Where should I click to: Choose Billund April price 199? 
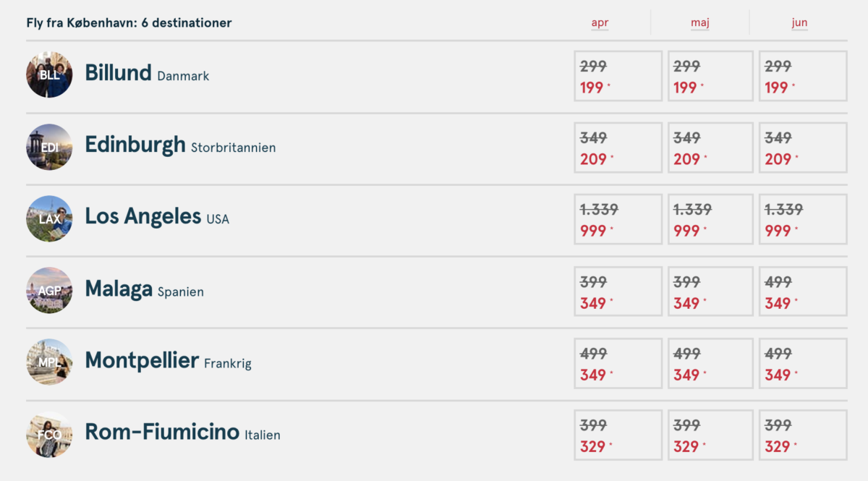coord(618,76)
